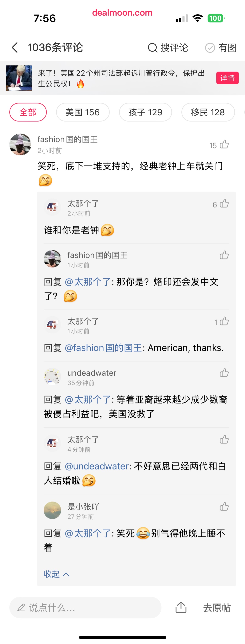Filter comments by 移民 128
245x644 pixels.
pyautogui.click(x=208, y=112)
